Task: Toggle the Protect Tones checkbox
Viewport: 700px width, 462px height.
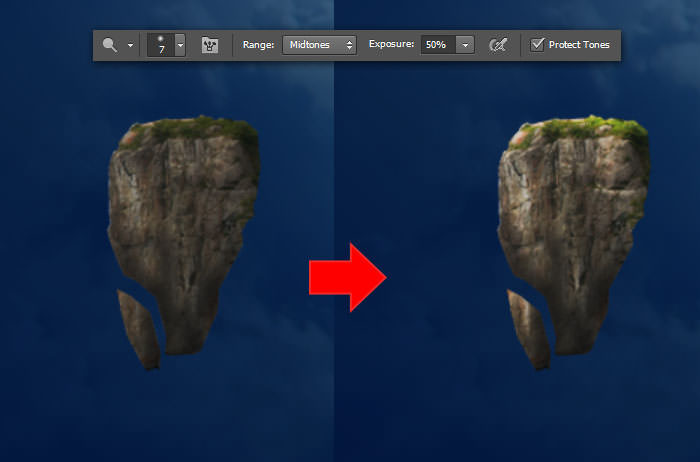Action: 537,45
